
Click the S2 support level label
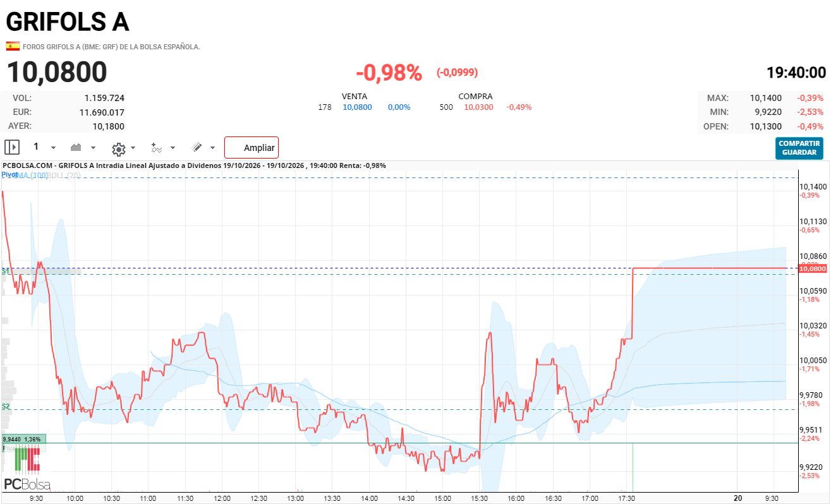(x=6, y=406)
